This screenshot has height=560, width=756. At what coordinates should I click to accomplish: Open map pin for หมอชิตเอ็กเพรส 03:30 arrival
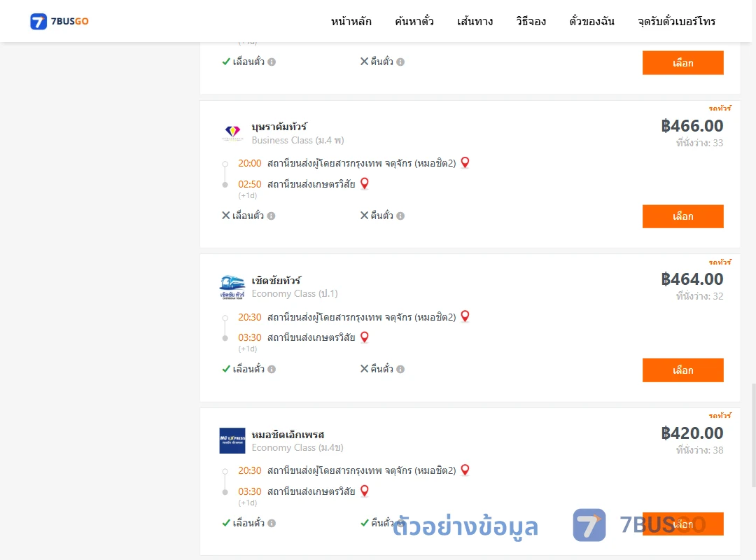[365, 491]
